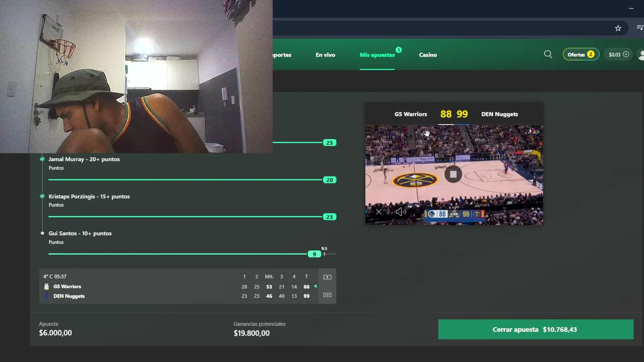Open the court tracker icon in scoreboard

point(327,295)
